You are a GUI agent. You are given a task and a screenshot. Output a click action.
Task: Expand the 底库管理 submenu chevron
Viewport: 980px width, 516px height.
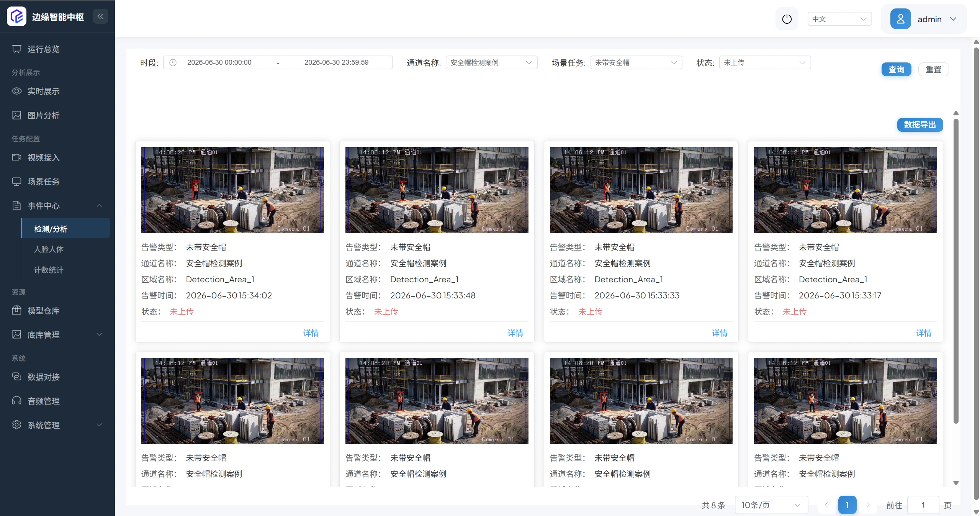[x=100, y=334]
